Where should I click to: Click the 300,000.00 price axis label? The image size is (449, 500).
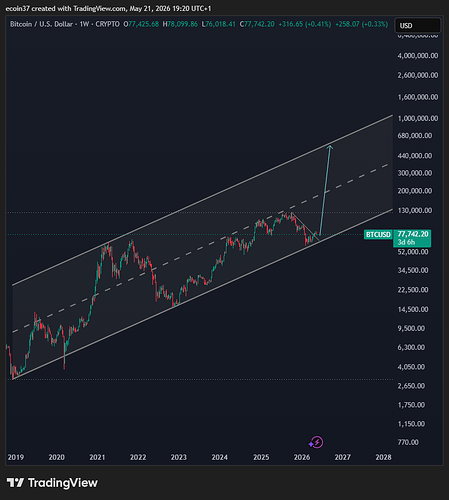(415, 173)
